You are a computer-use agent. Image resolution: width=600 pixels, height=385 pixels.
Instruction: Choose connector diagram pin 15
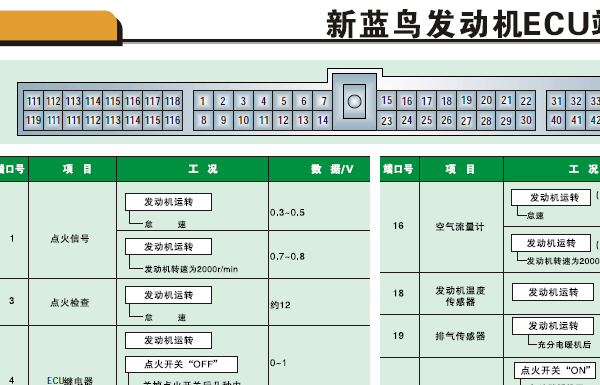(x=386, y=101)
